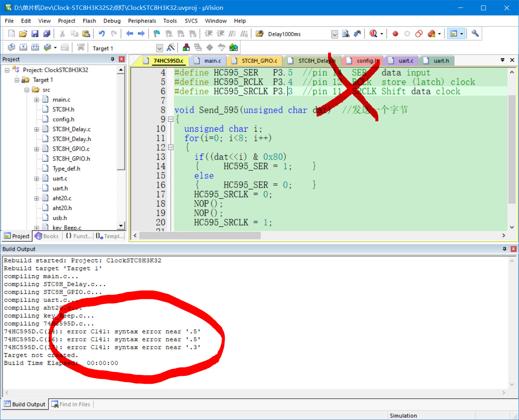Click the Save All toolbar icon
The image size is (519, 420).
47,34
